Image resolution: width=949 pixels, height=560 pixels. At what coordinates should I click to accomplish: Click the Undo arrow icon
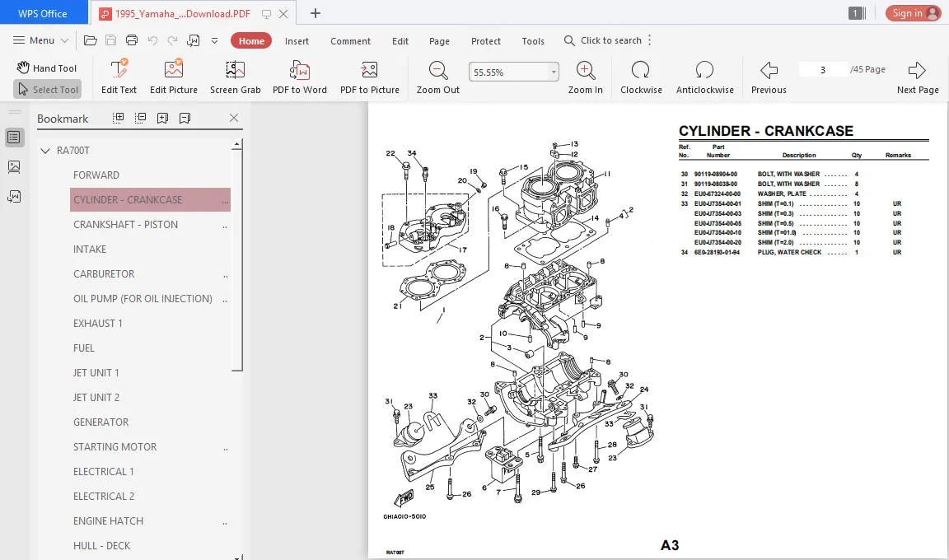pos(152,40)
